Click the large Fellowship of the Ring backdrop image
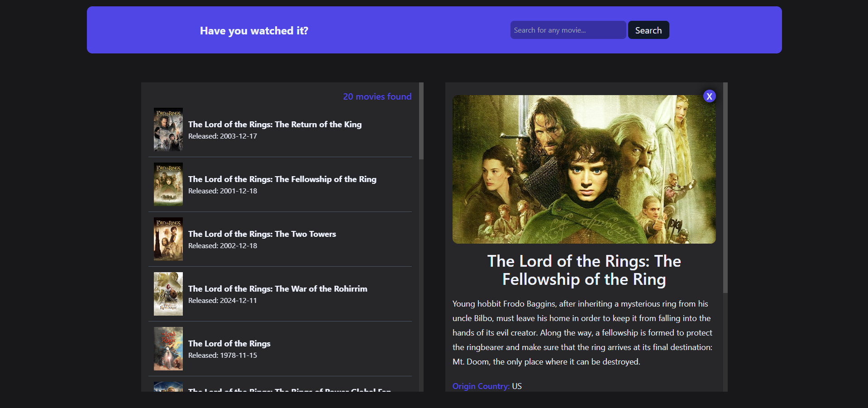This screenshot has width=868, height=408. [x=584, y=169]
